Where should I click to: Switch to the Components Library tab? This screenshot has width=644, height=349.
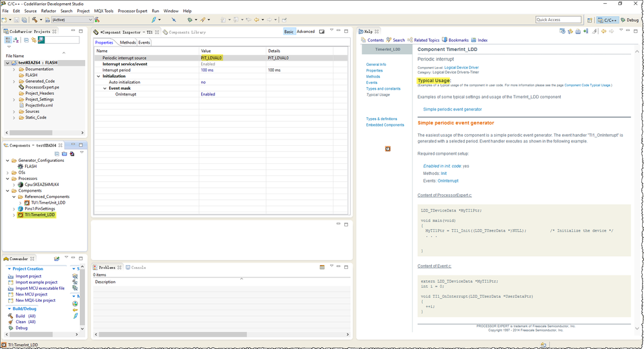184,32
